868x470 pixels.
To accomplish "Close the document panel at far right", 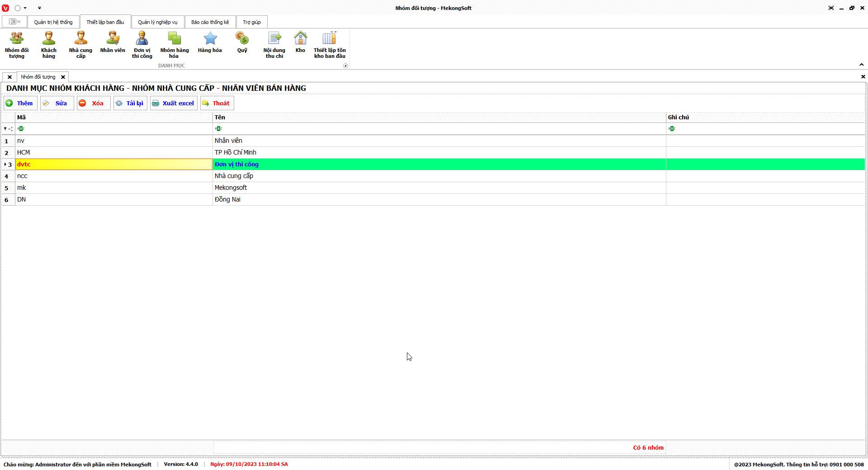I will [x=863, y=77].
